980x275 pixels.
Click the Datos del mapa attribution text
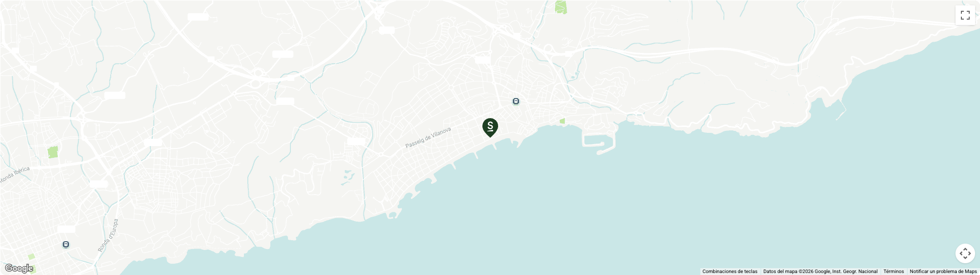click(820, 272)
